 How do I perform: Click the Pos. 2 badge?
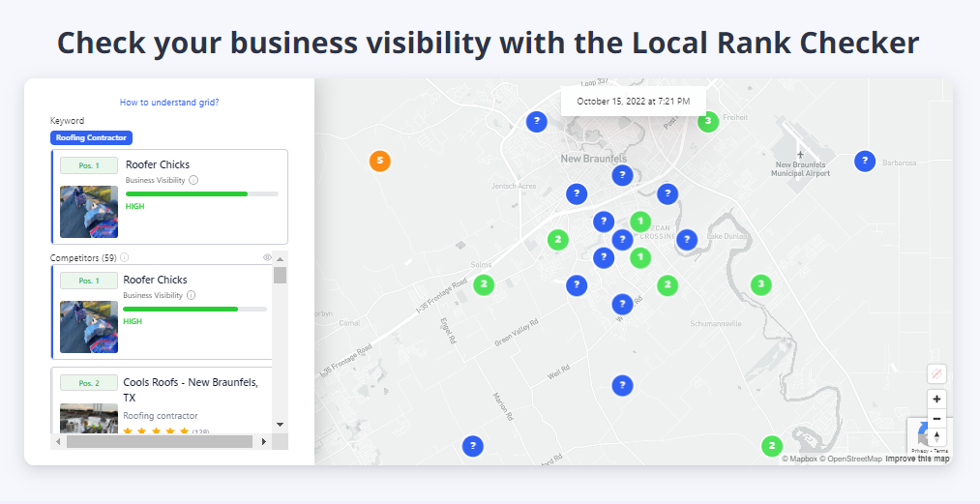89,383
